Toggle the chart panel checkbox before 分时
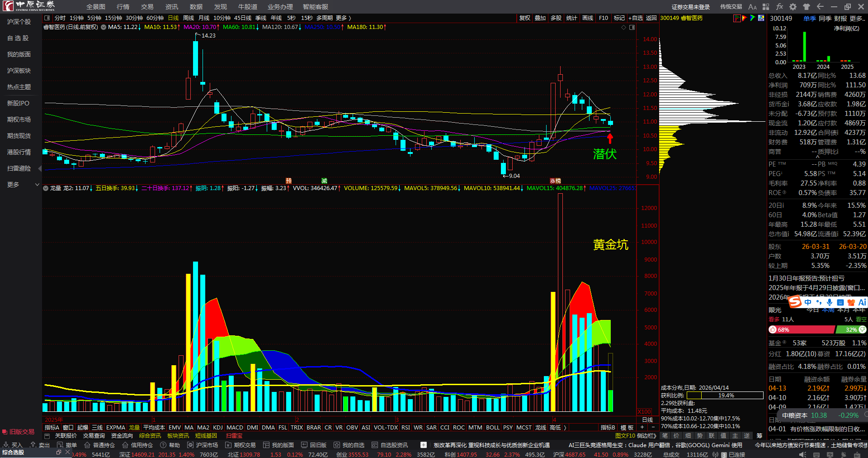 point(47,18)
